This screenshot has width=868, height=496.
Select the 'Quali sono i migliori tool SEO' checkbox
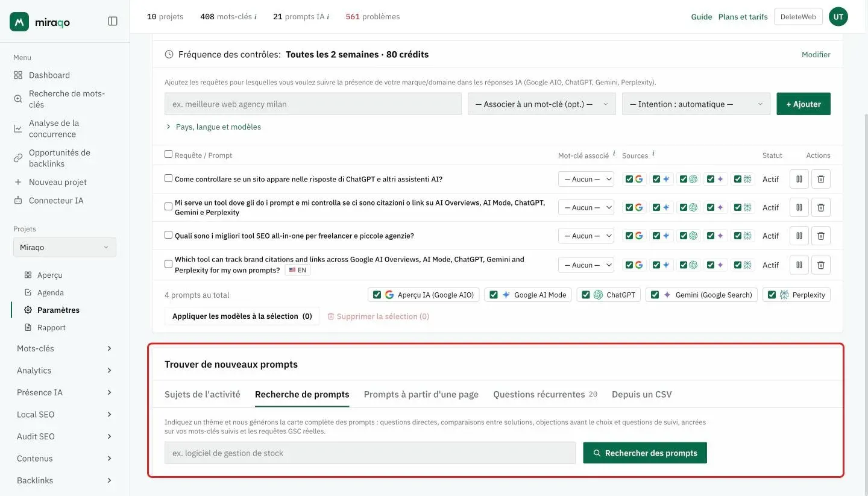pyautogui.click(x=169, y=235)
